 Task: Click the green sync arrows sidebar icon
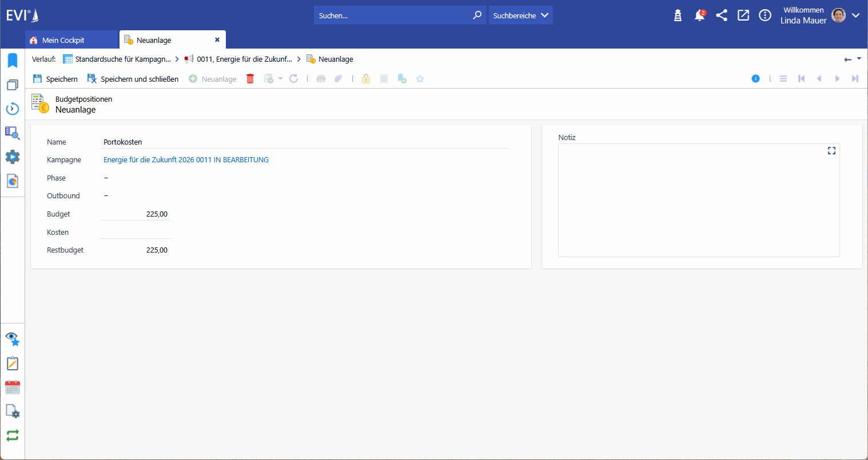[13, 435]
